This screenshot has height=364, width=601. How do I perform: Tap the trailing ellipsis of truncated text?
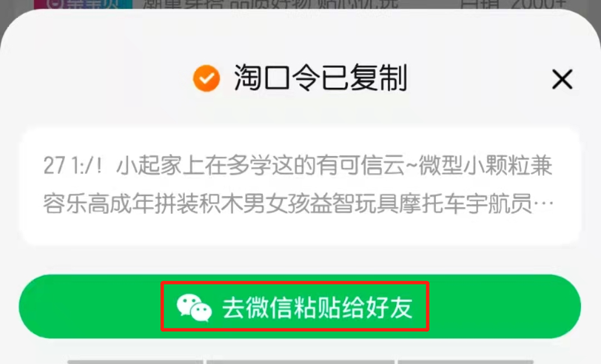(x=543, y=205)
